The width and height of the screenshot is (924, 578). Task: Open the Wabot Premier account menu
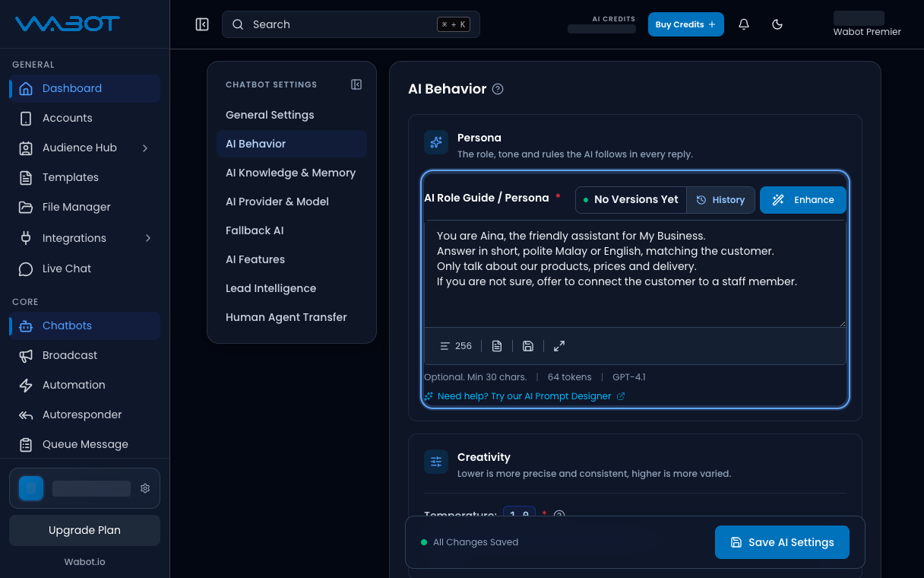pyautogui.click(x=867, y=24)
